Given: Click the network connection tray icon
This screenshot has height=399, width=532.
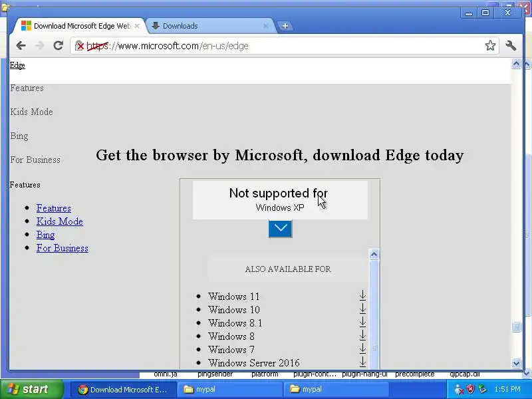Looking at the screenshot, I should click(459, 389).
